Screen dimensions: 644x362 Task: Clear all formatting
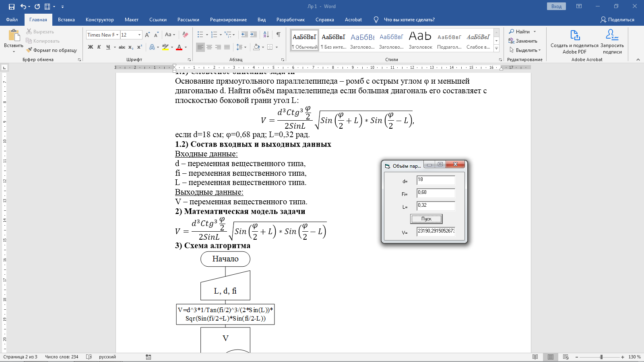(185, 35)
